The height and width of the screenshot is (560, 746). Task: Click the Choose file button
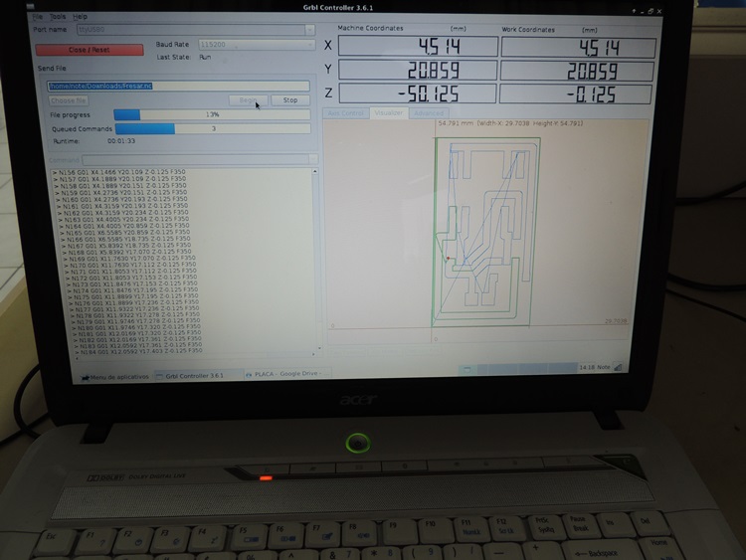point(68,100)
